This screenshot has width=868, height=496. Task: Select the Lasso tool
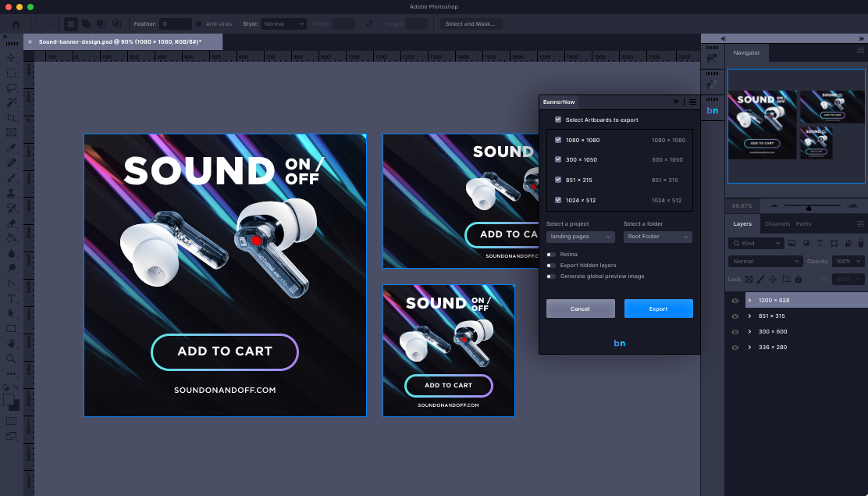(x=11, y=87)
